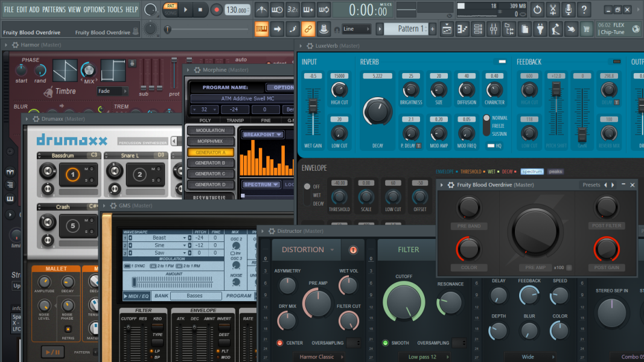Click the red Record button
The width and height of the screenshot is (644, 362).
click(x=216, y=10)
